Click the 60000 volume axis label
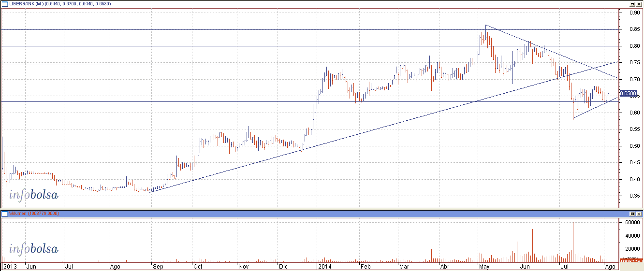644x271 pixels. click(x=631, y=222)
